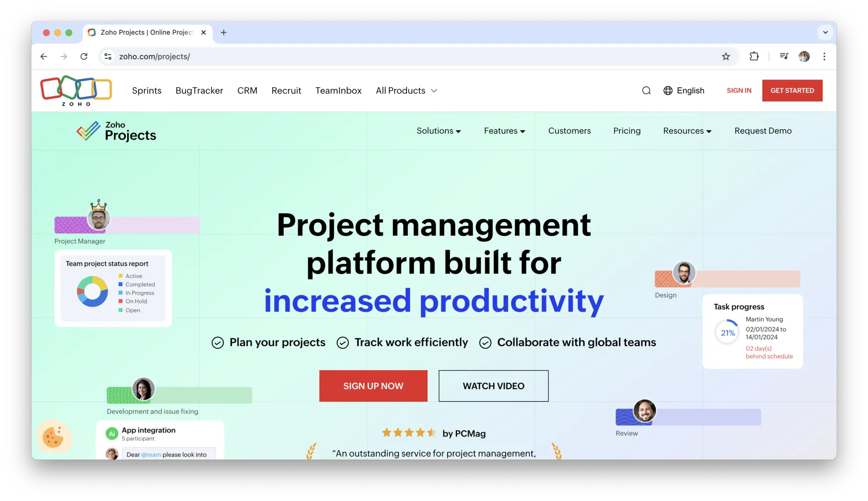Click the Collaborate with global teams checkmark icon
The height and width of the screenshot is (501, 868).
click(485, 343)
